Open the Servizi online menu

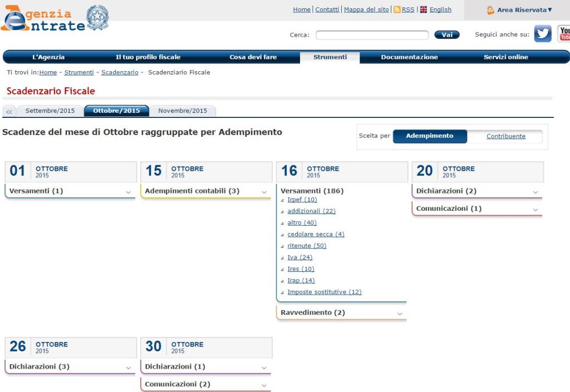click(x=505, y=57)
